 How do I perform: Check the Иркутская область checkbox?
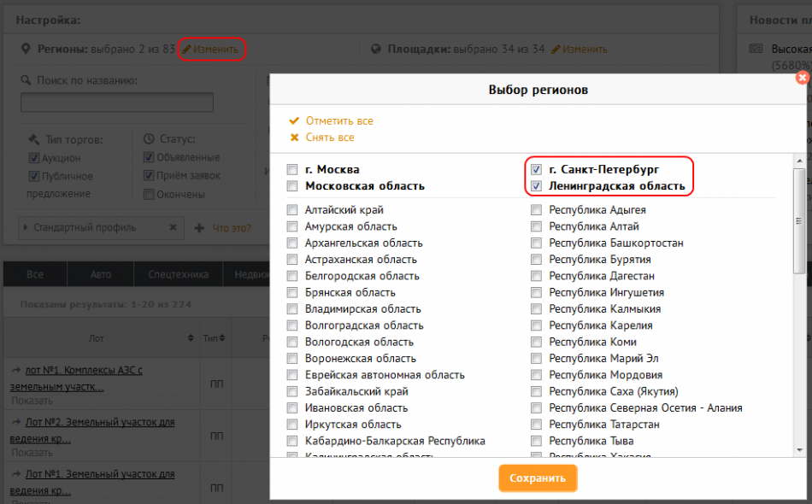tap(292, 425)
